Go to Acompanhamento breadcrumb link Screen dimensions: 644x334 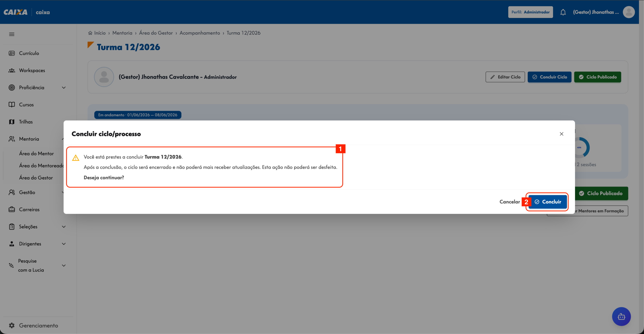click(x=200, y=33)
